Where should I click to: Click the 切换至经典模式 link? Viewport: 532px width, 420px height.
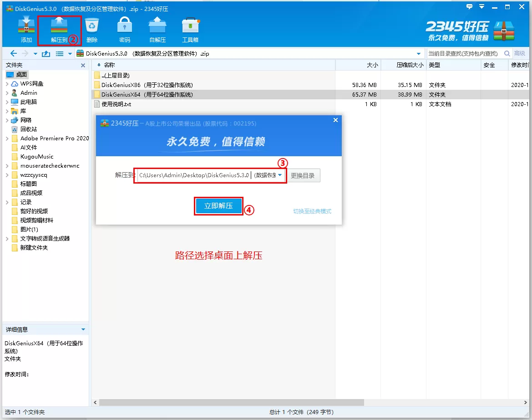(312, 211)
